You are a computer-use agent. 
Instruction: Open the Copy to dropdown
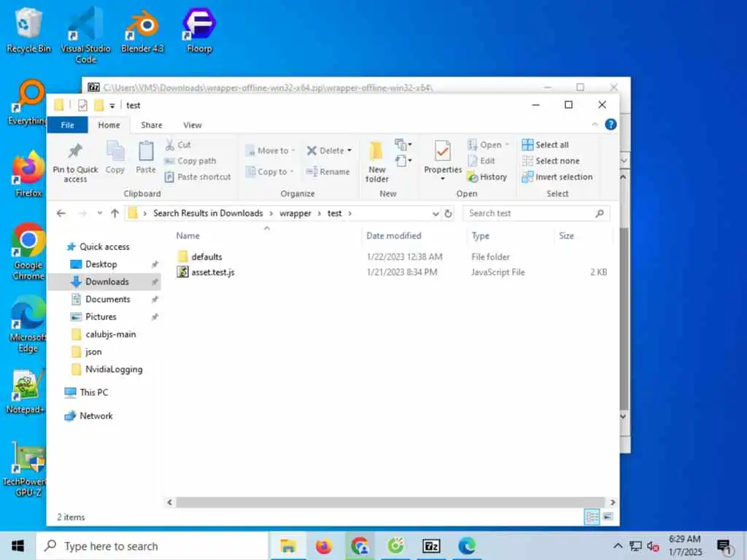[x=270, y=171]
